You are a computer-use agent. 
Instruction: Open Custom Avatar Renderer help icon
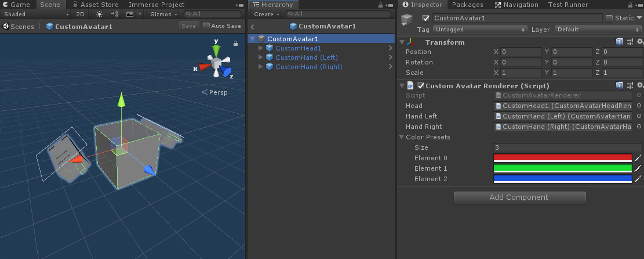(x=619, y=85)
